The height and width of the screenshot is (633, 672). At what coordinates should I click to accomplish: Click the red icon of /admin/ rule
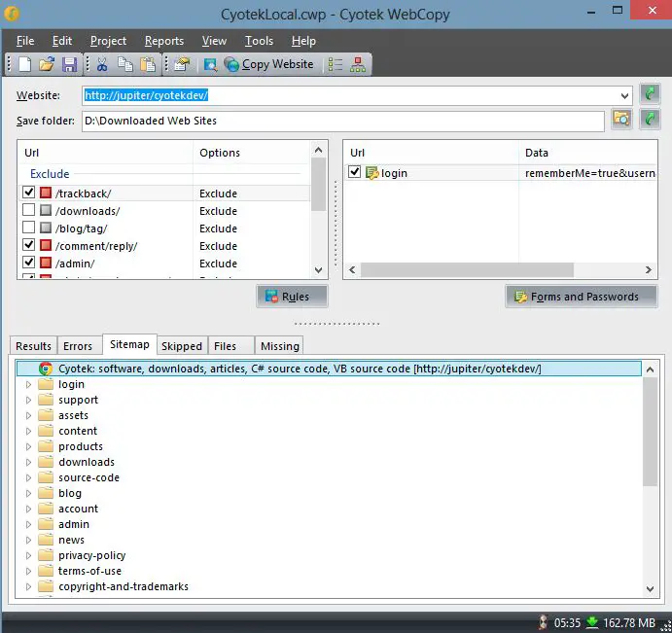tap(46, 263)
